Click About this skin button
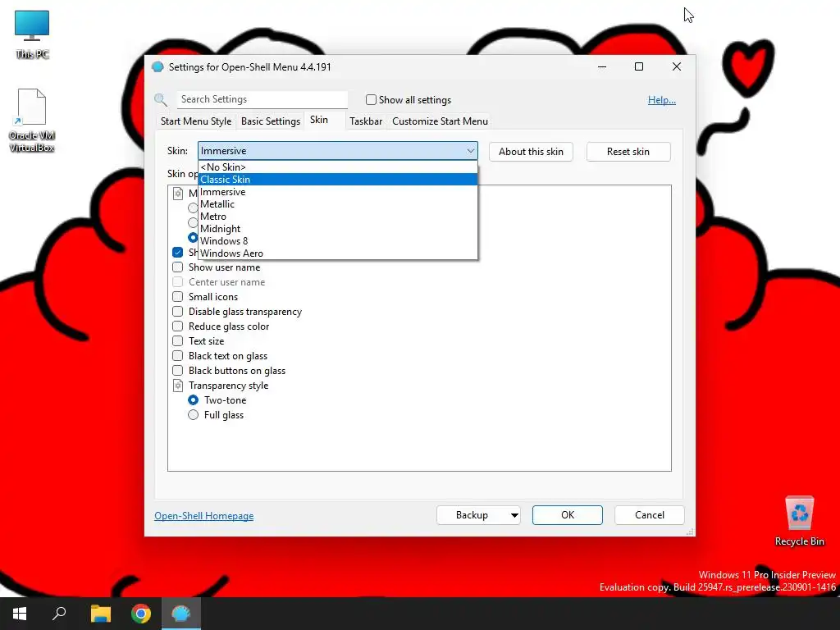The height and width of the screenshot is (630, 840). click(531, 152)
